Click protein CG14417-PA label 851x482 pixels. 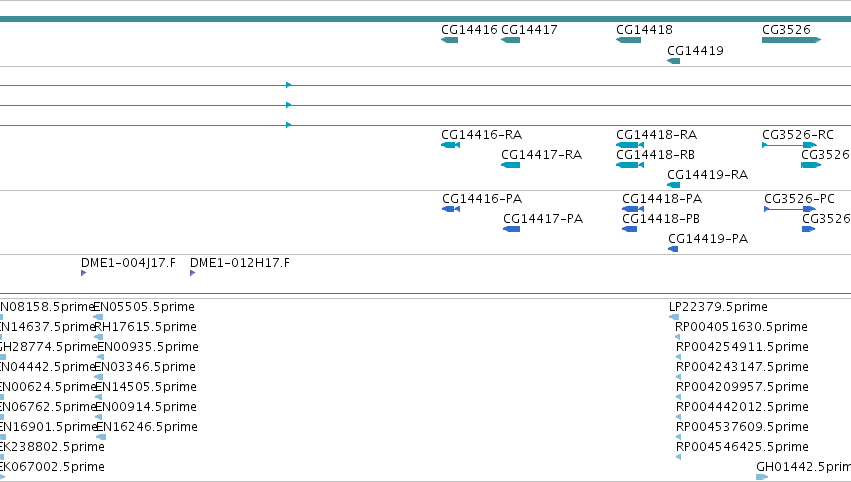[x=543, y=219]
